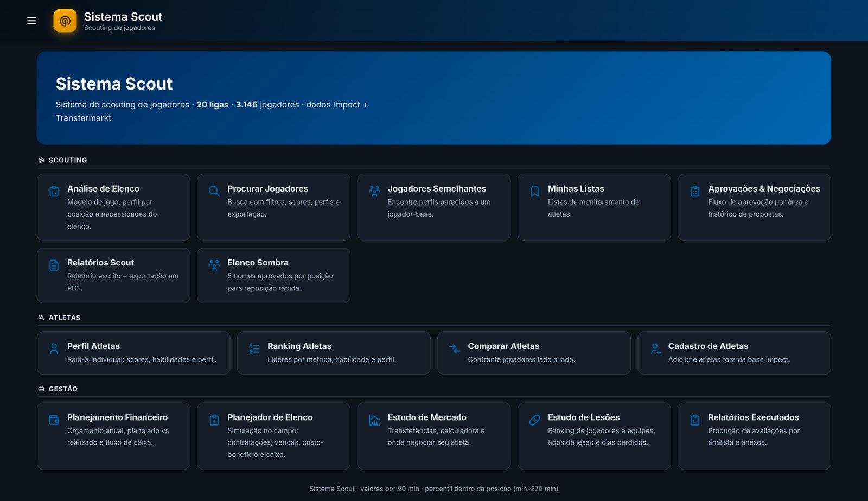
Task: Click the Cadastro de Atletas add-user icon
Action: coord(655,348)
